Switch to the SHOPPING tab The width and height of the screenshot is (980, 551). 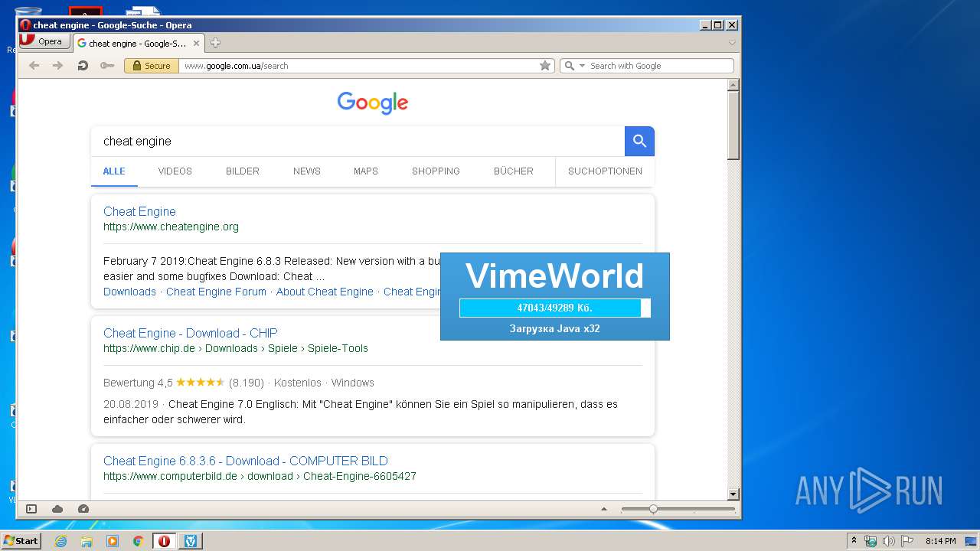click(436, 171)
